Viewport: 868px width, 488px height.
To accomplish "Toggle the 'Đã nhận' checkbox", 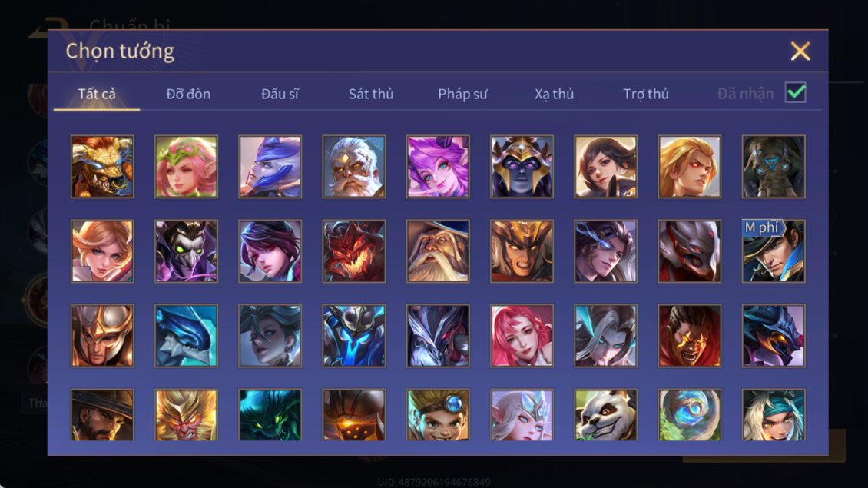I will pyautogui.click(x=796, y=92).
